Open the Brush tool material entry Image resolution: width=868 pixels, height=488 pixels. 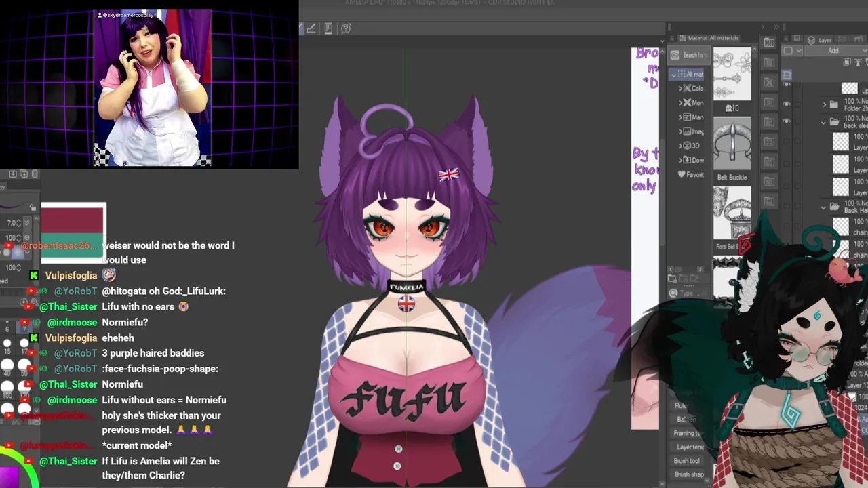[687, 461]
